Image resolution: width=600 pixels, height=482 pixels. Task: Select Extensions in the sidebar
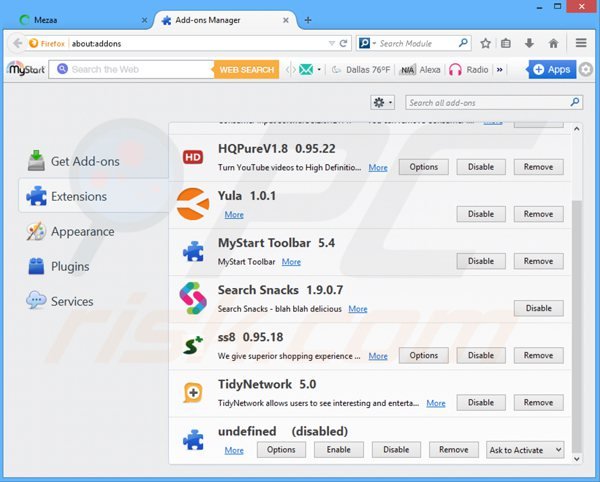(x=94, y=196)
